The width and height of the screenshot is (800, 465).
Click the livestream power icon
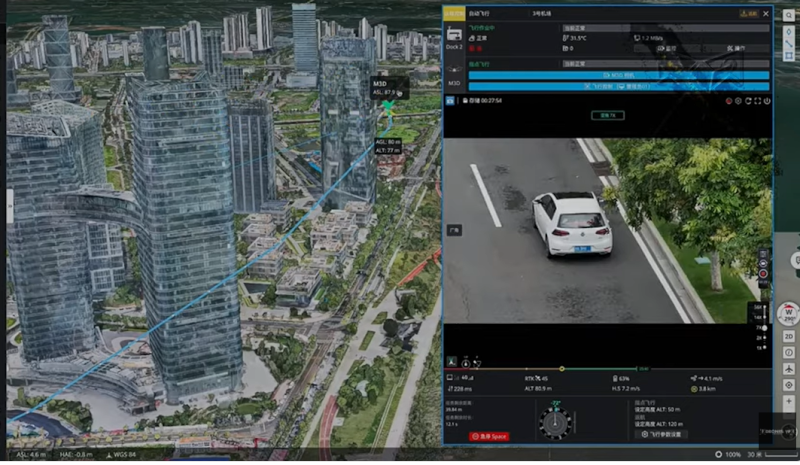(767, 101)
